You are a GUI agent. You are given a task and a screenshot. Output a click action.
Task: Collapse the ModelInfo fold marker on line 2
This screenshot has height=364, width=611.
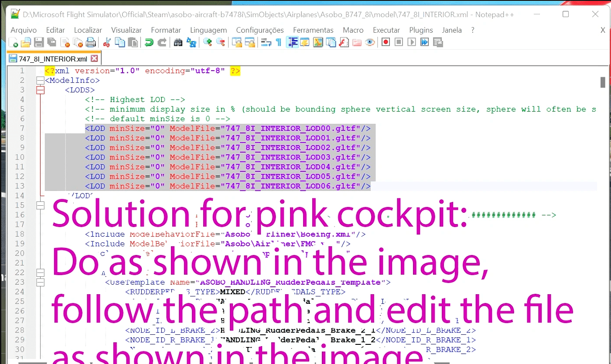coord(41,81)
